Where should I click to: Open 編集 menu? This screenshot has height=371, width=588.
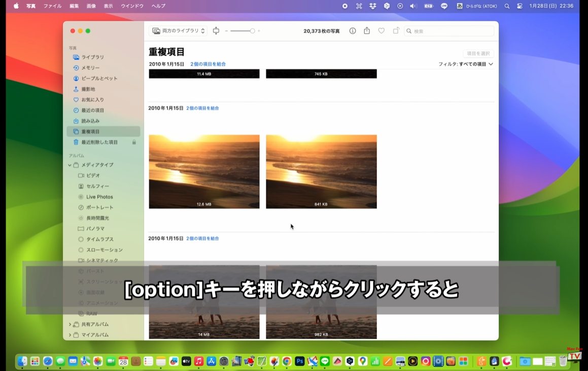click(x=74, y=6)
